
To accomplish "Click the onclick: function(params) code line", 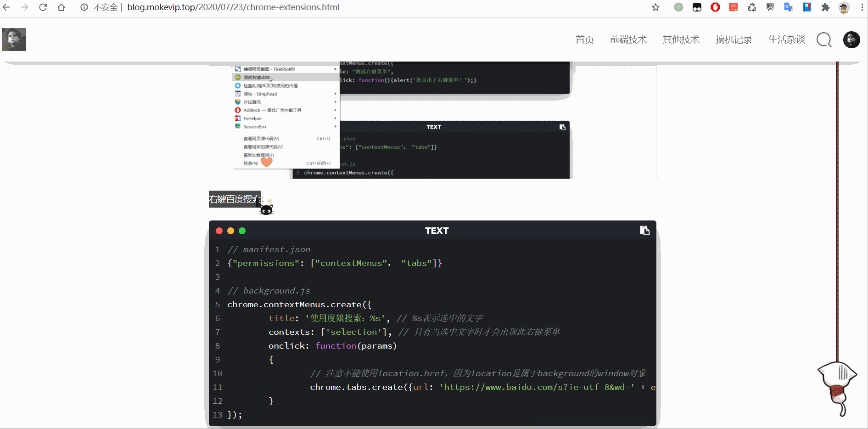I will coord(332,346).
